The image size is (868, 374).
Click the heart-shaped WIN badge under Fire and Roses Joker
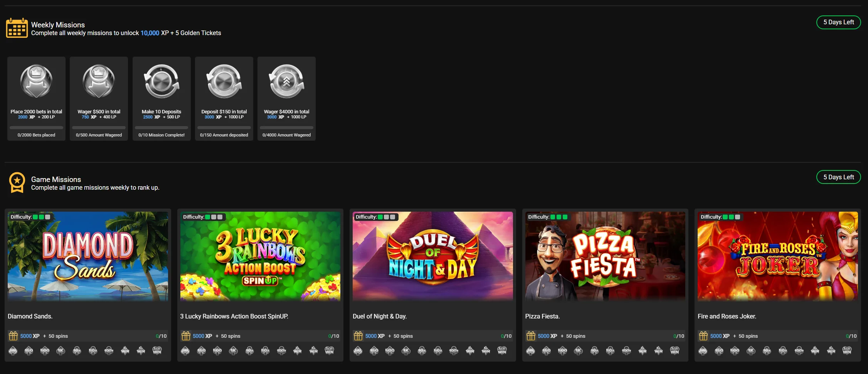pos(847,350)
